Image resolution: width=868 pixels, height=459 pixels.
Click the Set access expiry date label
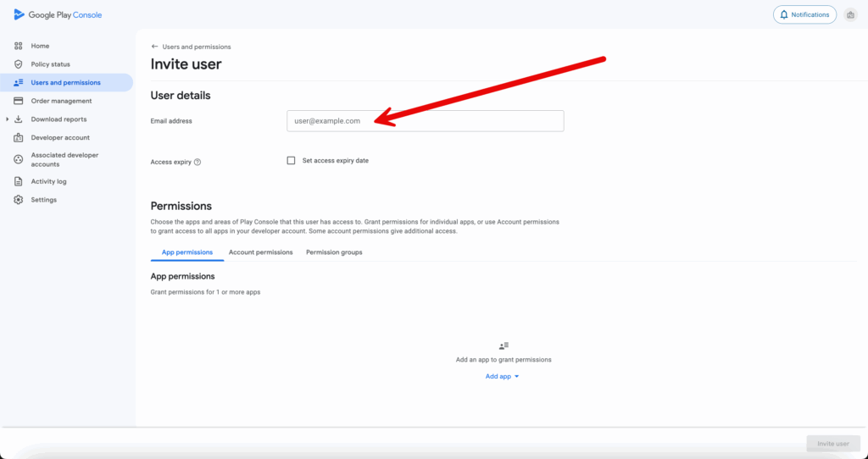tap(336, 160)
